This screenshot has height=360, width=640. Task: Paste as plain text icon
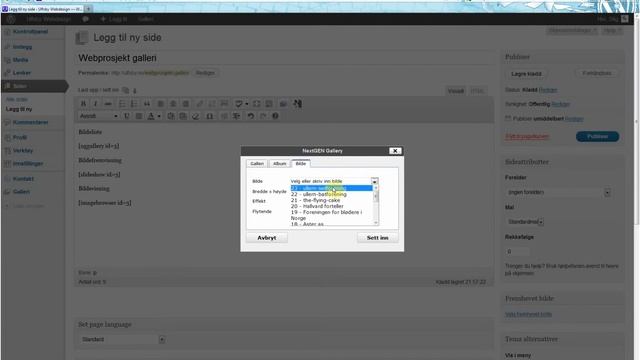pyautogui.click(x=171, y=116)
